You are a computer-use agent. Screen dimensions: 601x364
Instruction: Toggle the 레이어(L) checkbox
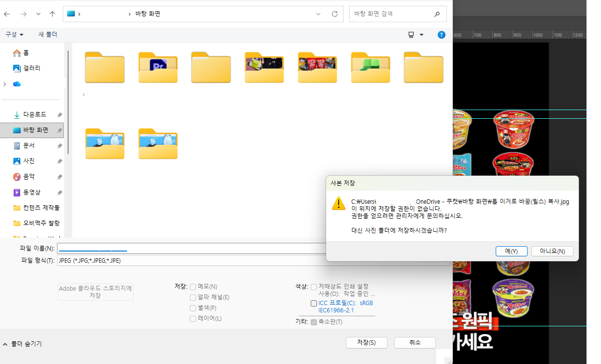pos(193,319)
